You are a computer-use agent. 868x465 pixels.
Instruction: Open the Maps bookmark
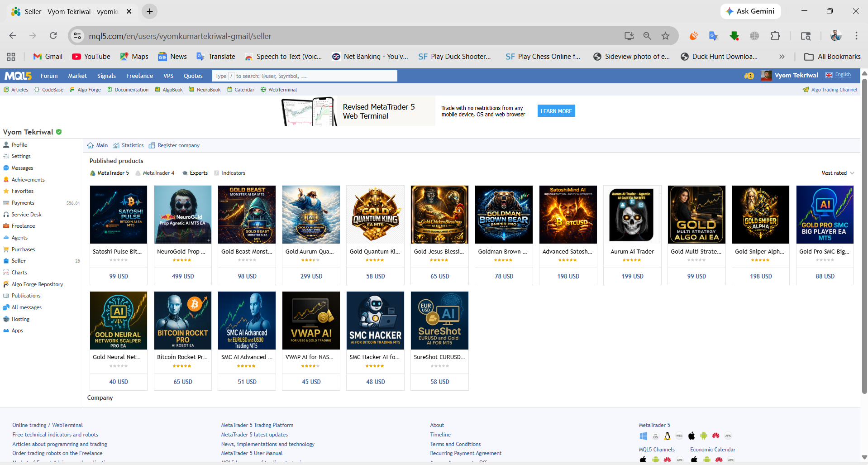134,57
